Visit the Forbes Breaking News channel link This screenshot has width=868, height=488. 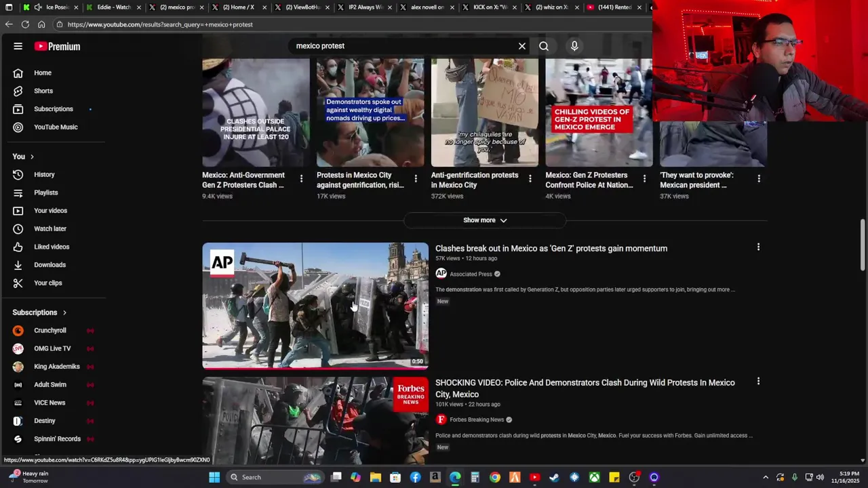[x=477, y=420]
